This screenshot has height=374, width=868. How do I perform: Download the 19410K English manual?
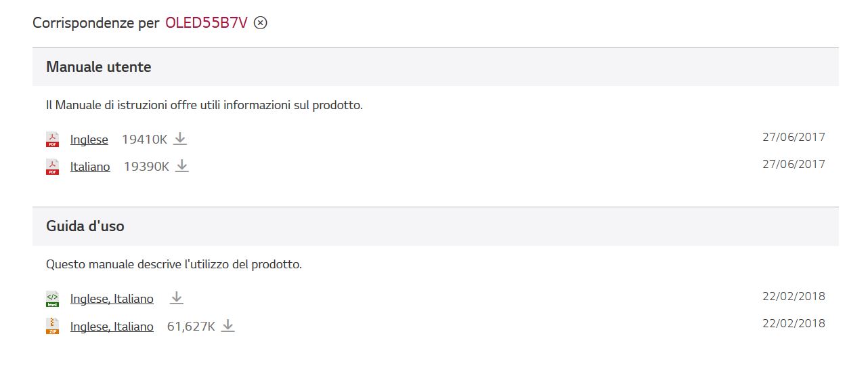[180, 139]
